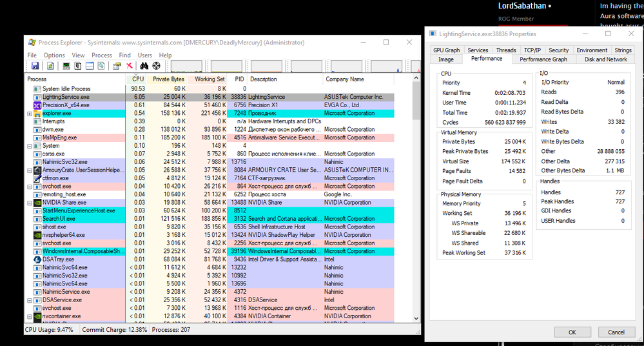
Task: Collapse the svchost.exe PID 864 tree node
Action: pos(30,187)
